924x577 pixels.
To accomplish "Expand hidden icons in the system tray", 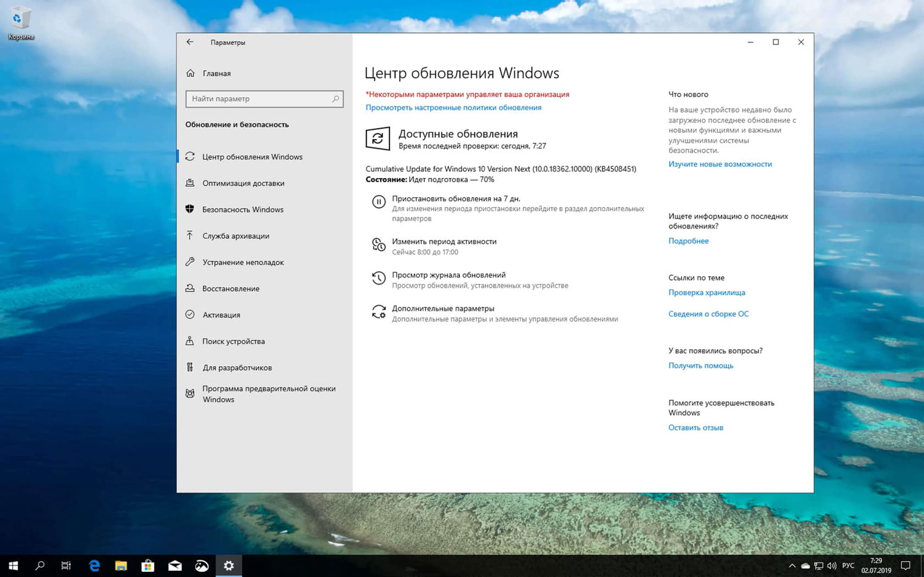I will [792, 565].
